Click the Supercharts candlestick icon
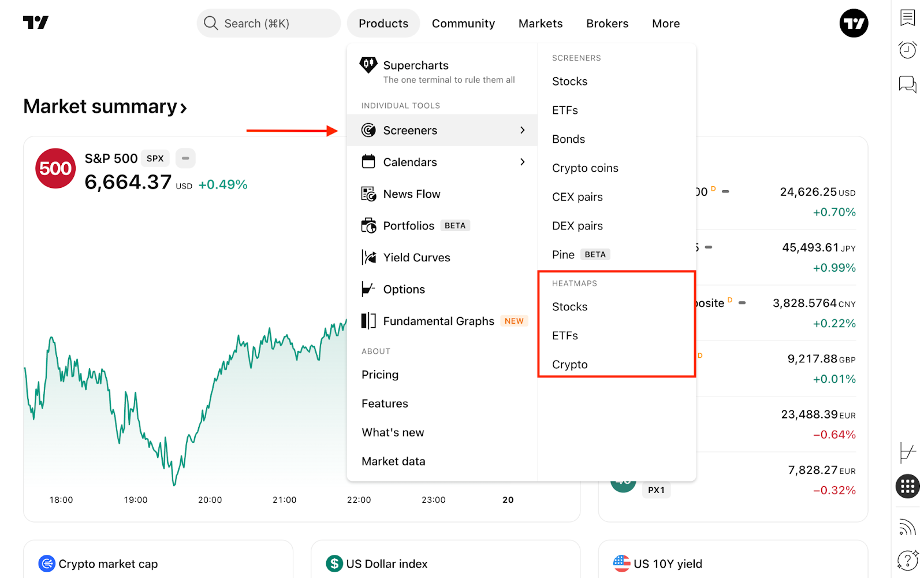 click(x=368, y=65)
